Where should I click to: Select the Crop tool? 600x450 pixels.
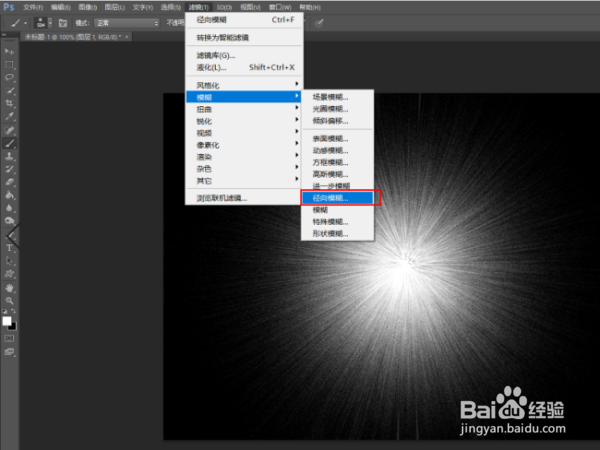9,103
